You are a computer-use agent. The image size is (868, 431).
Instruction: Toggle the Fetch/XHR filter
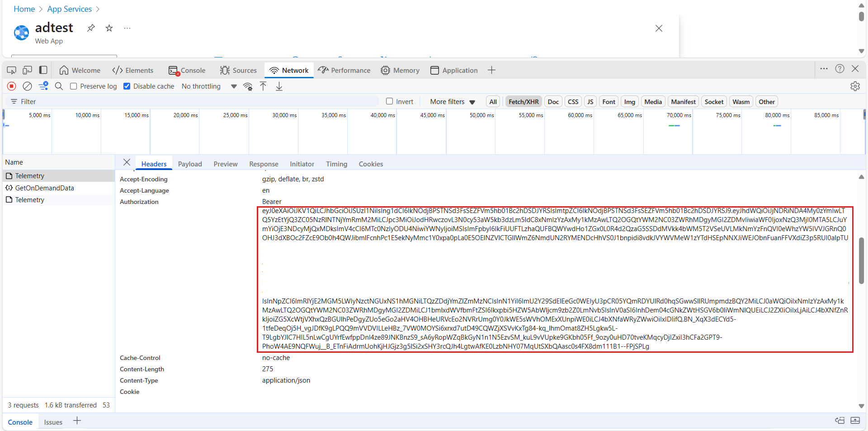pyautogui.click(x=524, y=102)
